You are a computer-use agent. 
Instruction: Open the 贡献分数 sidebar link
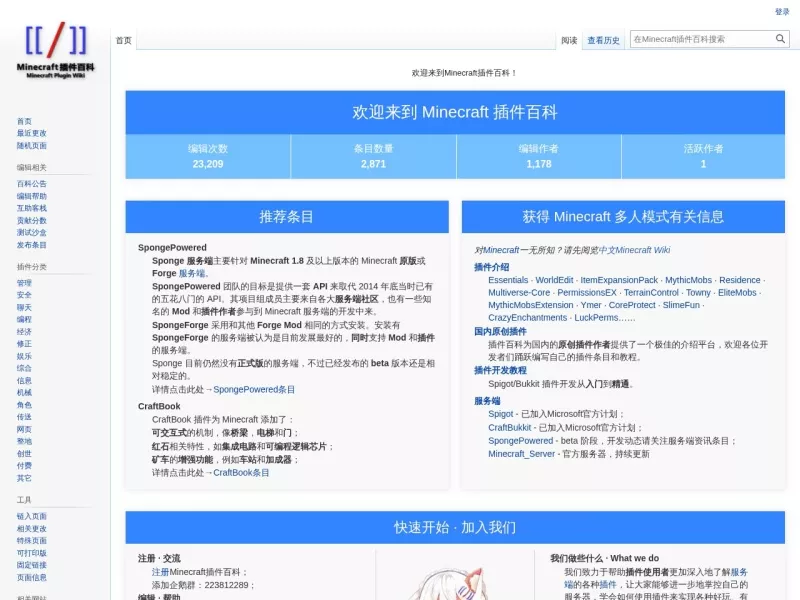(32, 220)
